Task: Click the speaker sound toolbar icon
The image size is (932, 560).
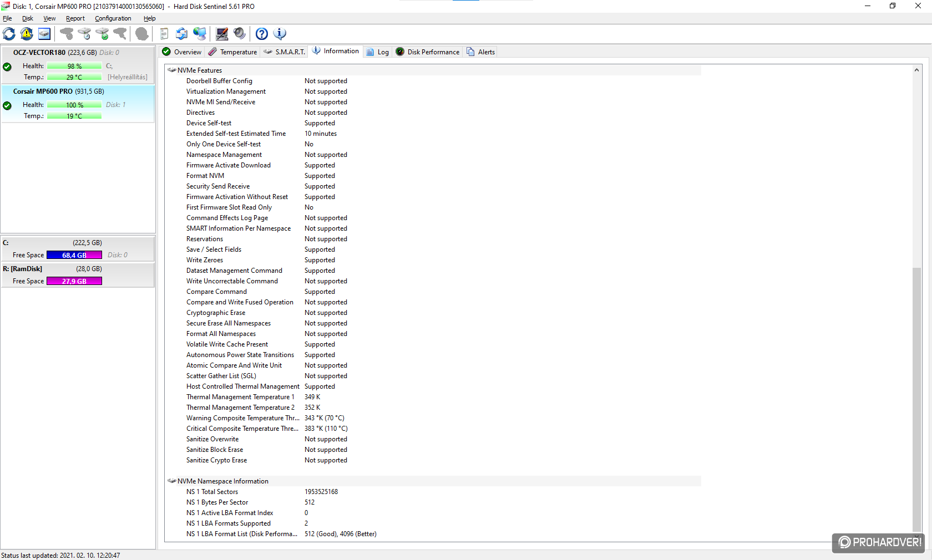Action: point(240,34)
